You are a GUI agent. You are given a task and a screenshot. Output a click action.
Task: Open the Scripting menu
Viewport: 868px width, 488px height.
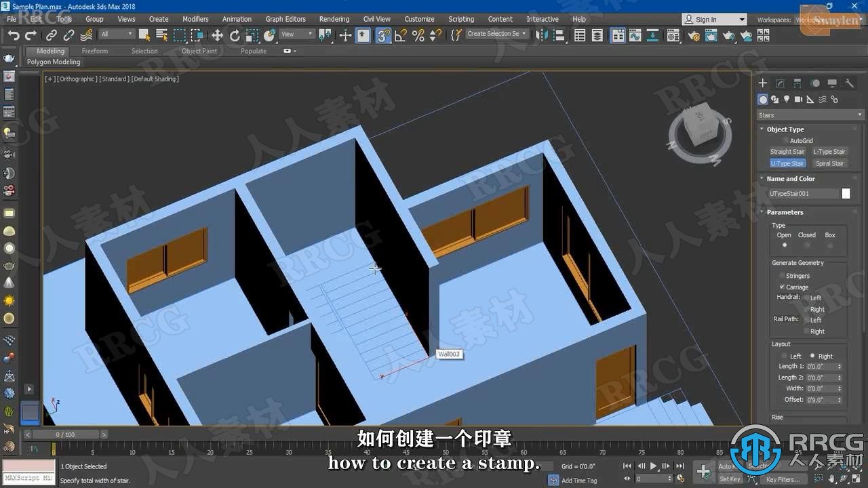461,19
